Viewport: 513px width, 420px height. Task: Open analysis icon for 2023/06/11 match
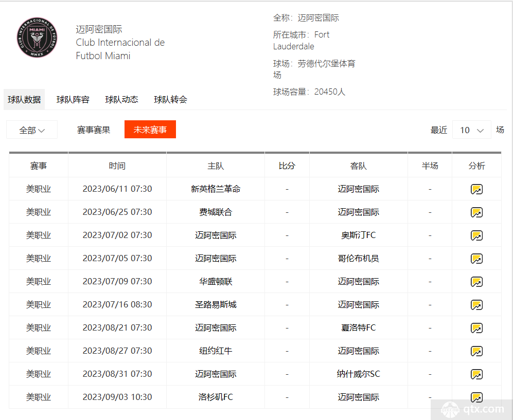click(x=476, y=189)
